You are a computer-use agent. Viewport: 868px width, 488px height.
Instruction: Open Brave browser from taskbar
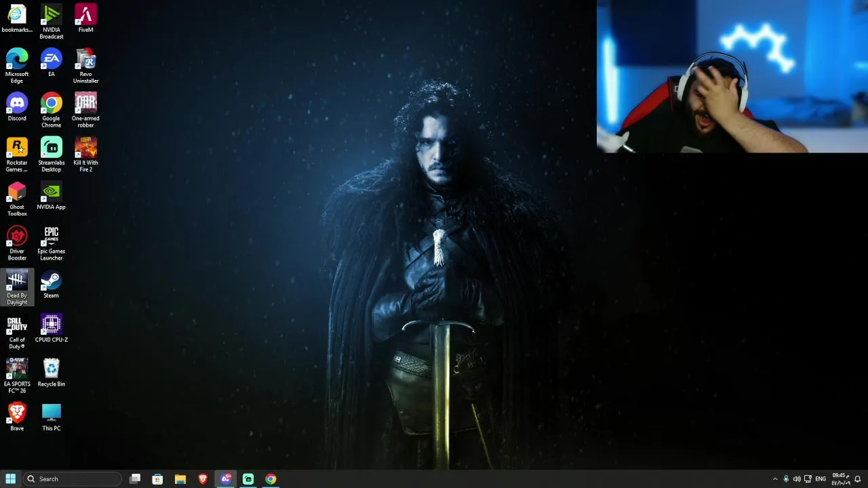tap(203, 479)
